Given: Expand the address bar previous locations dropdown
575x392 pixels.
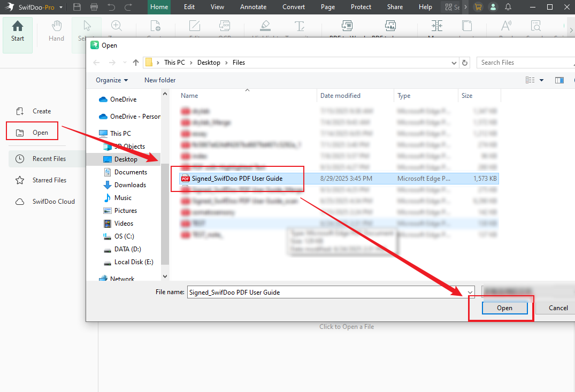Looking at the screenshot, I should [x=454, y=63].
